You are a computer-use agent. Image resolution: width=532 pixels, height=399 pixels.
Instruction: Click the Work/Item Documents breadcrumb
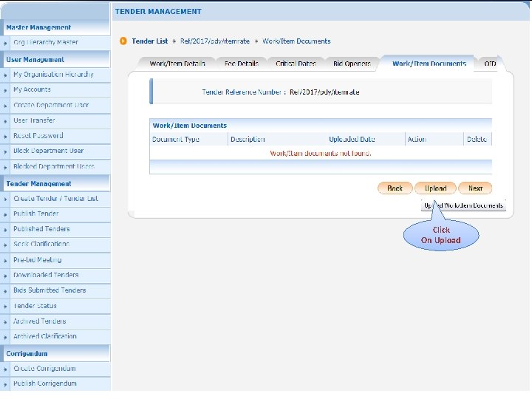tap(296, 41)
